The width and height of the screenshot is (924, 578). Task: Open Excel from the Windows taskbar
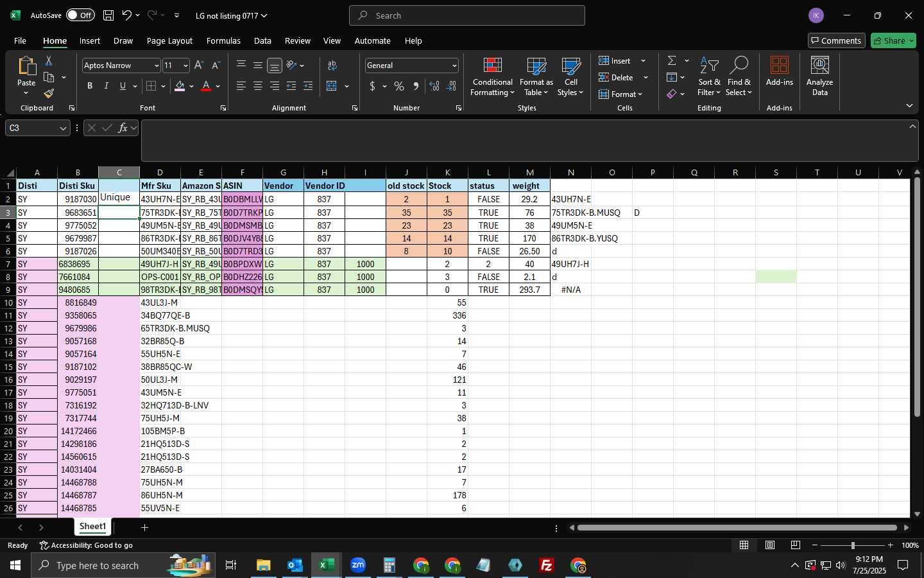(326, 565)
